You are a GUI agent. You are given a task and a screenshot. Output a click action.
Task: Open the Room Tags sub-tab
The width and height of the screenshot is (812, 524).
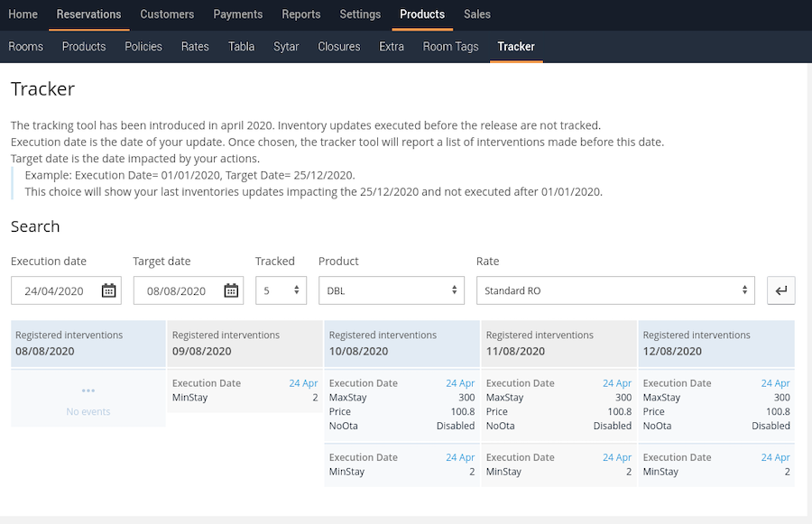coord(450,47)
